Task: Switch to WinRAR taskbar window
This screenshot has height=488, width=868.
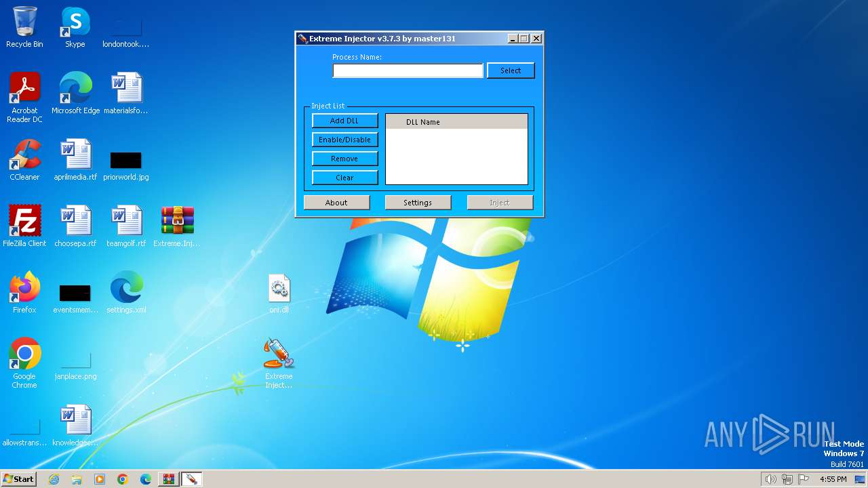Action: coord(169,479)
